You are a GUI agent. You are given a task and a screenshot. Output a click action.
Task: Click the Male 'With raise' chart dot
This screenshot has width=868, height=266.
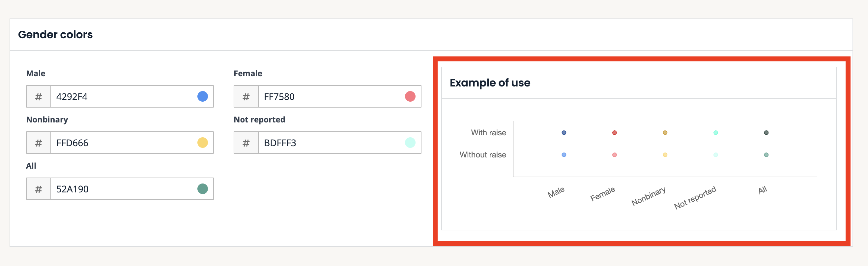click(564, 133)
